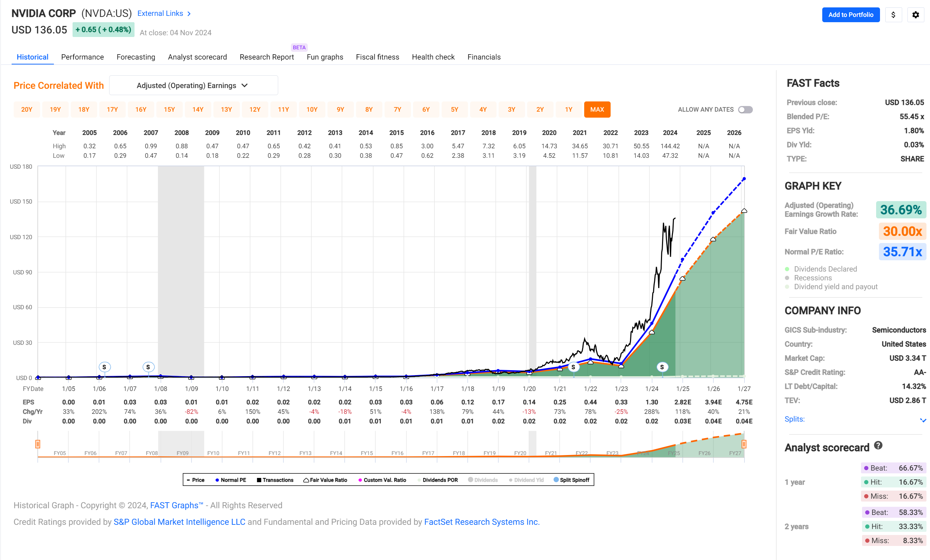
Task: Click the 36.69% earnings growth rate box
Action: 901,210
